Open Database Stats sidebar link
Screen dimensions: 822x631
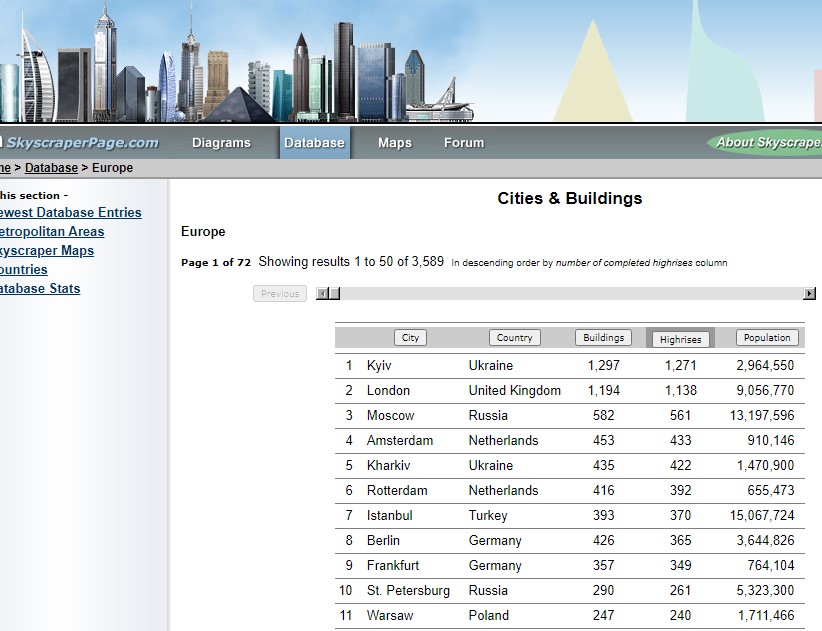coord(41,289)
